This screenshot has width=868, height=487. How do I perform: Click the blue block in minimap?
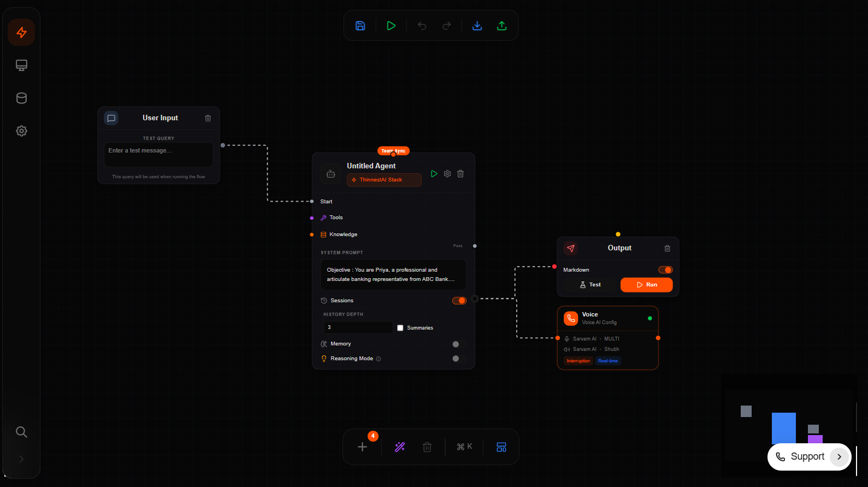pyautogui.click(x=784, y=428)
